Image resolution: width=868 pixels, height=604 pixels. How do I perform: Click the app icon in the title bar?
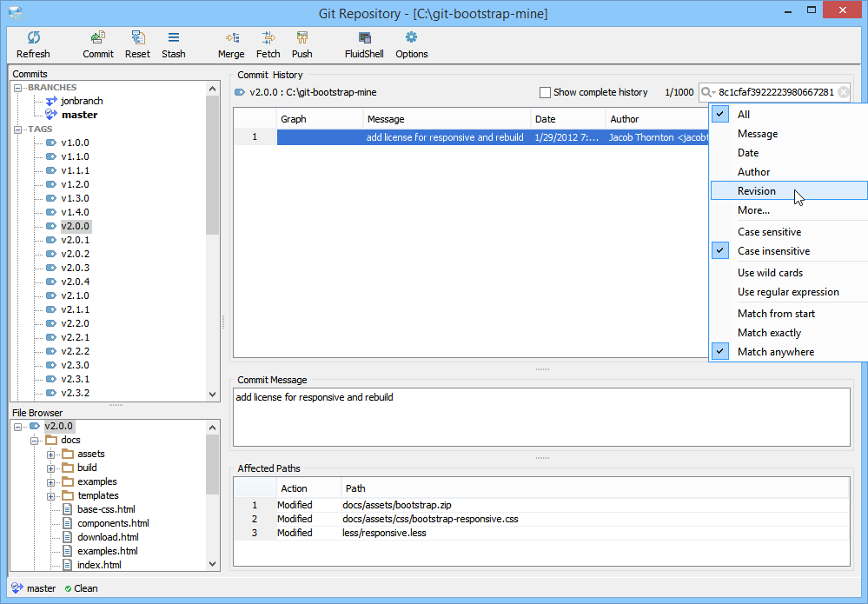tap(16, 12)
